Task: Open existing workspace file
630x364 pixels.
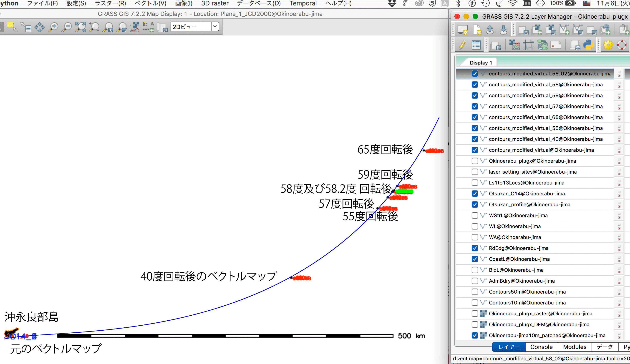Action: pyautogui.click(x=490, y=30)
